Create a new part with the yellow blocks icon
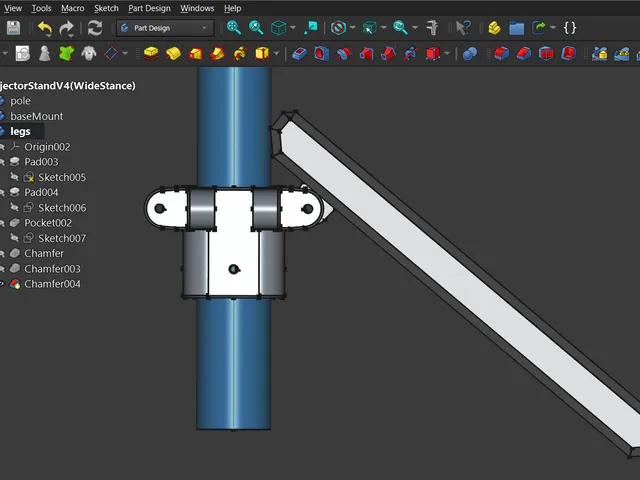This screenshot has height=480, width=640. (494, 28)
